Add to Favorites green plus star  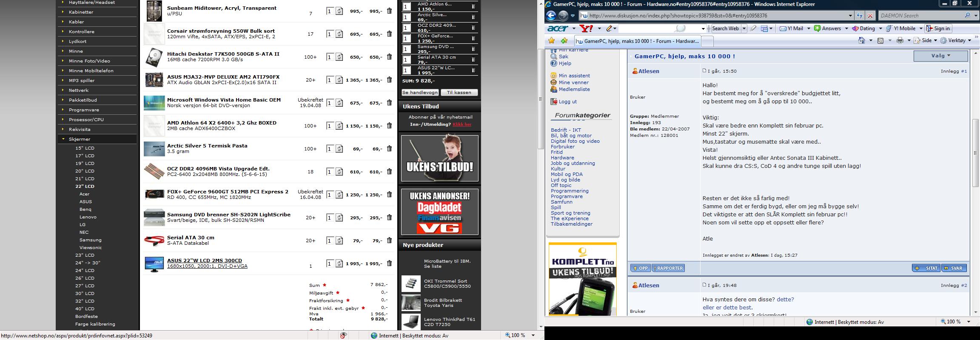pyautogui.click(x=564, y=41)
